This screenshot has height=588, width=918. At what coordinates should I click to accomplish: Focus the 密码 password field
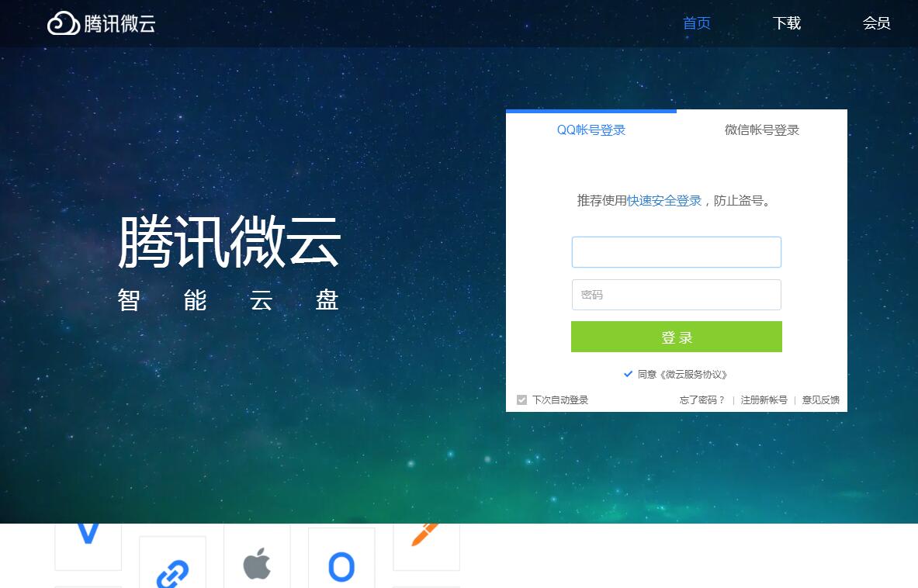pos(676,294)
